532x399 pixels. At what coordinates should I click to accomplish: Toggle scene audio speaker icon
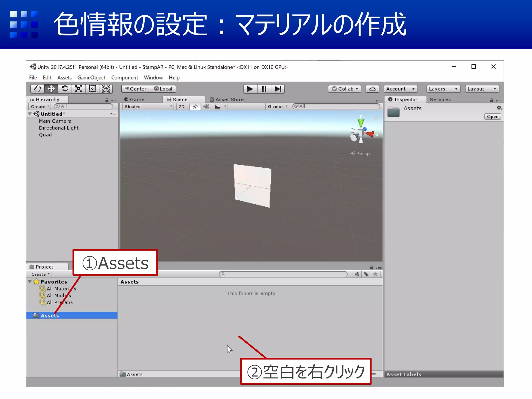click(x=206, y=107)
